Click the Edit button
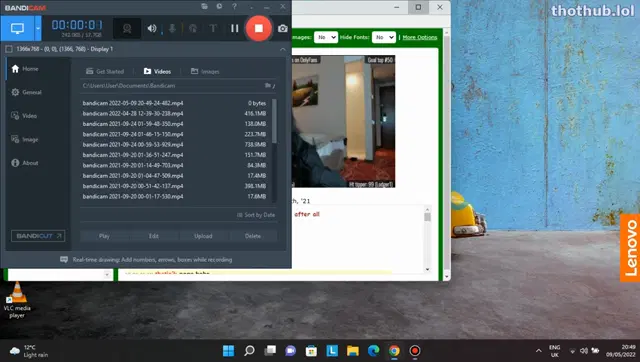The image size is (640, 362). point(153,236)
